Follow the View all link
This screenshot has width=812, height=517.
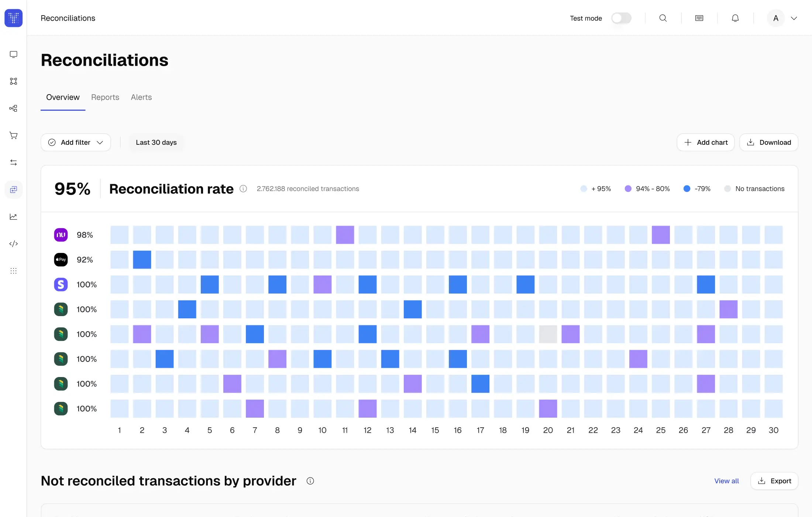[726, 481]
